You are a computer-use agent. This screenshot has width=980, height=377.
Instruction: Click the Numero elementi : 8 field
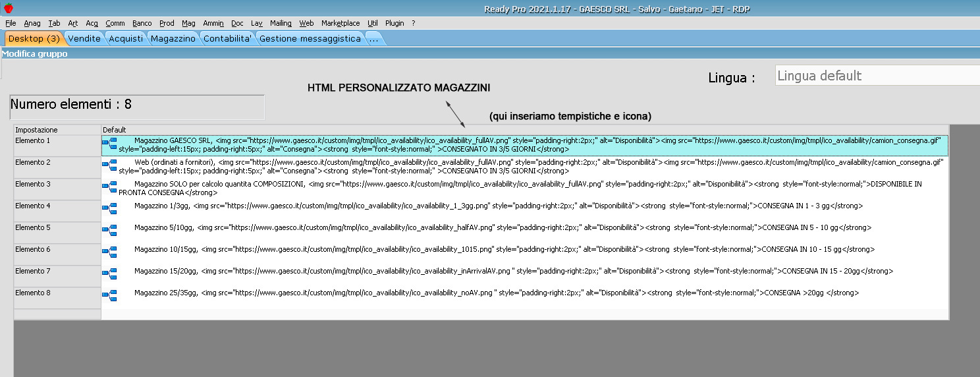click(137, 107)
